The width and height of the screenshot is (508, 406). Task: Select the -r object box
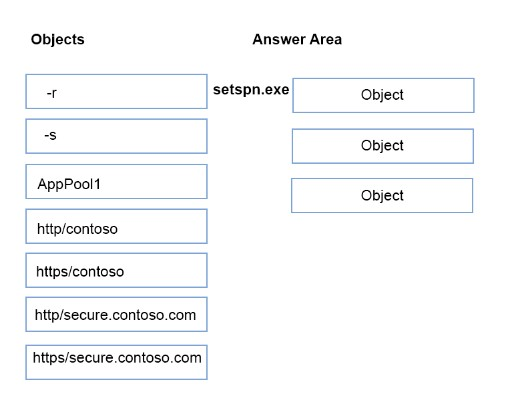click(116, 91)
